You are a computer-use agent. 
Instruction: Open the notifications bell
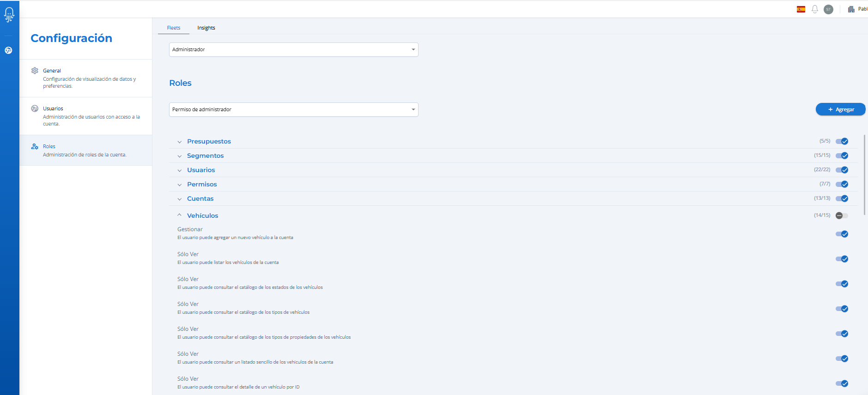(x=815, y=9)
